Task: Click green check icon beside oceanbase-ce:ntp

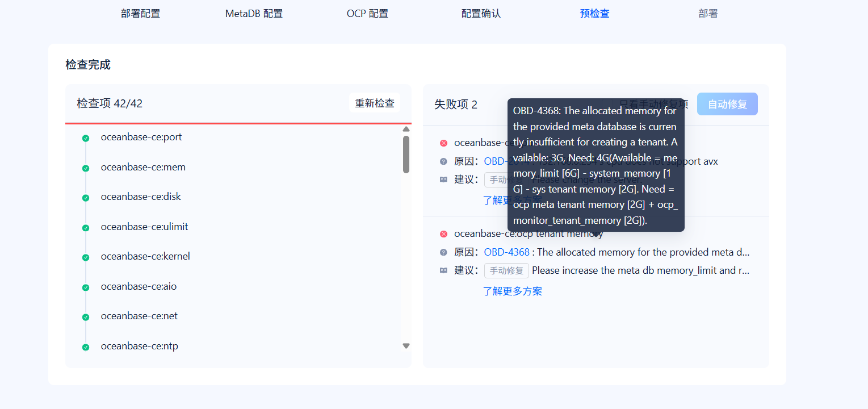Action: click(86, 347)
